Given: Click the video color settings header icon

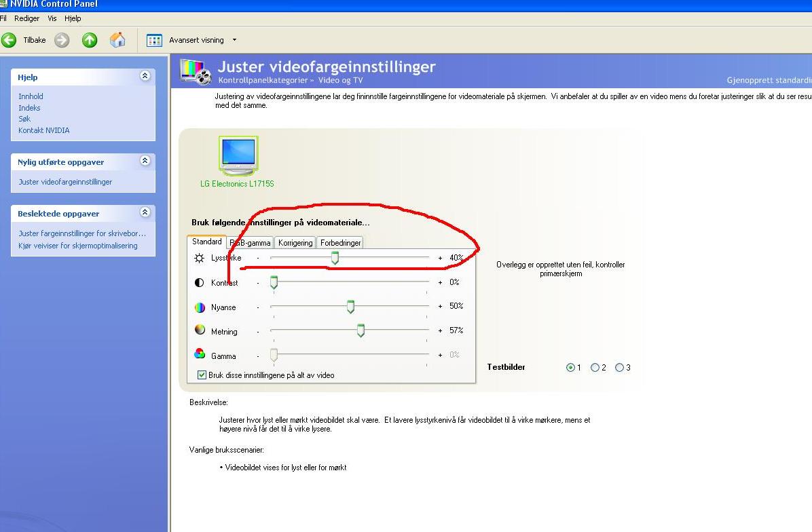Looking at the screenshot, I should pos(196,72).
